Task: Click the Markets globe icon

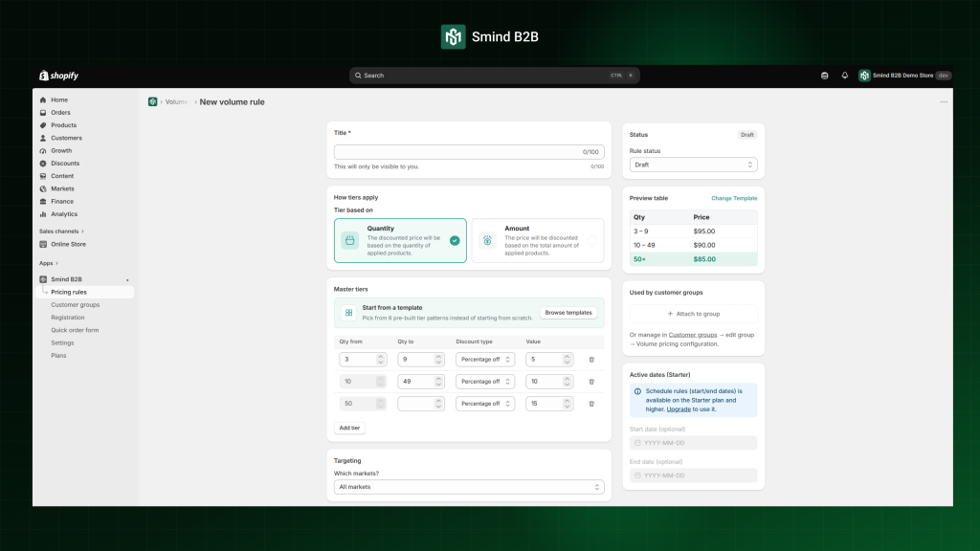Action: click(x=43, y=188)
